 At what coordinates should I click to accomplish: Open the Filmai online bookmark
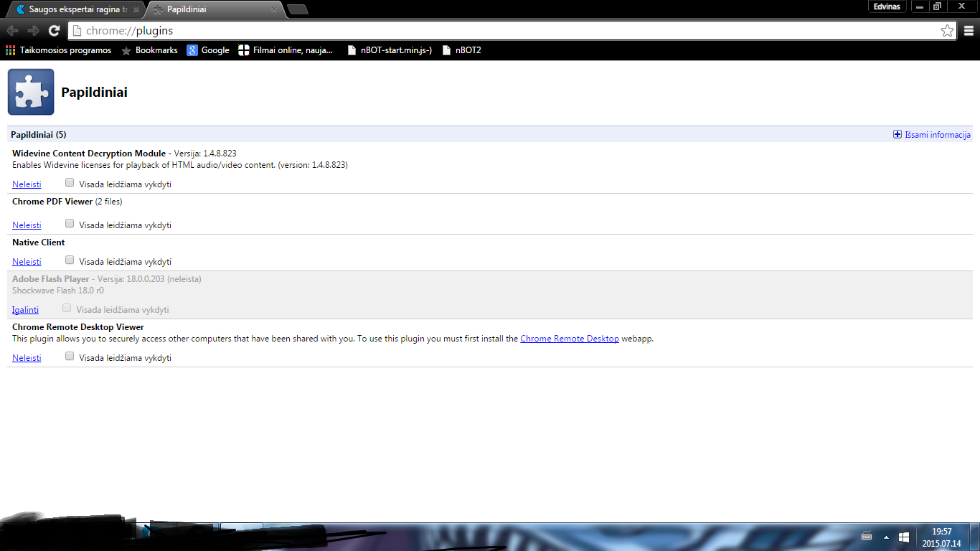pyautogui.click(x=286, y=50)
